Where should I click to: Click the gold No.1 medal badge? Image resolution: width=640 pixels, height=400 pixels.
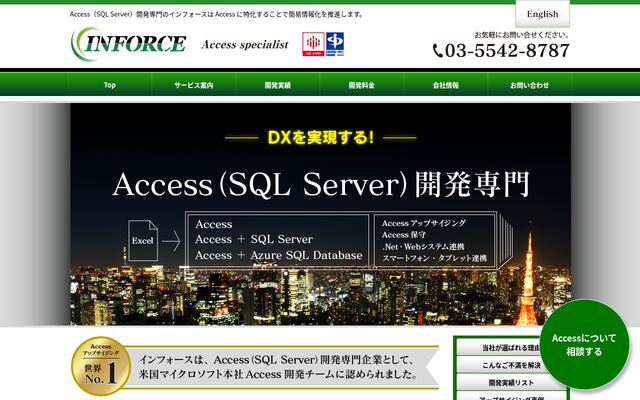pos(101,366)
